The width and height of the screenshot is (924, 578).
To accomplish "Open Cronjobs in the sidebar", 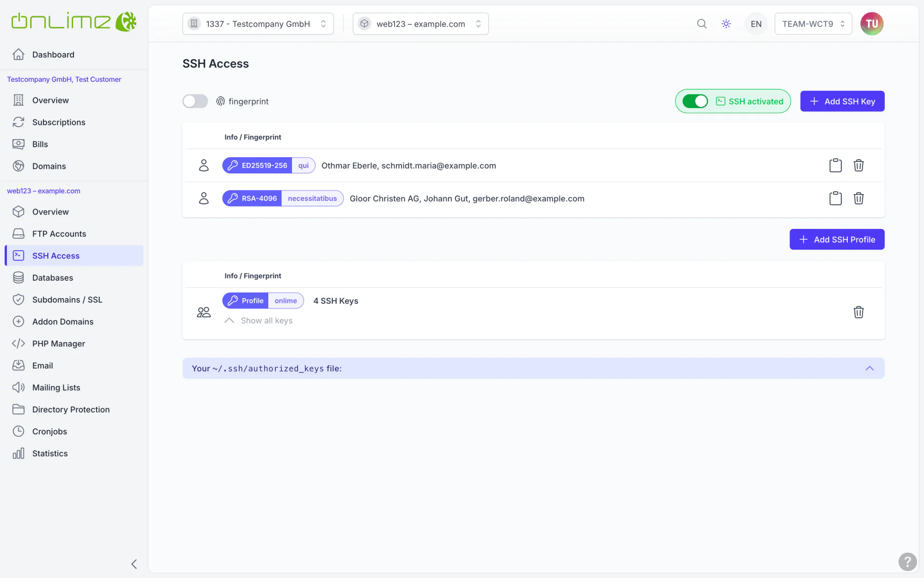I will tap(74, 431).
